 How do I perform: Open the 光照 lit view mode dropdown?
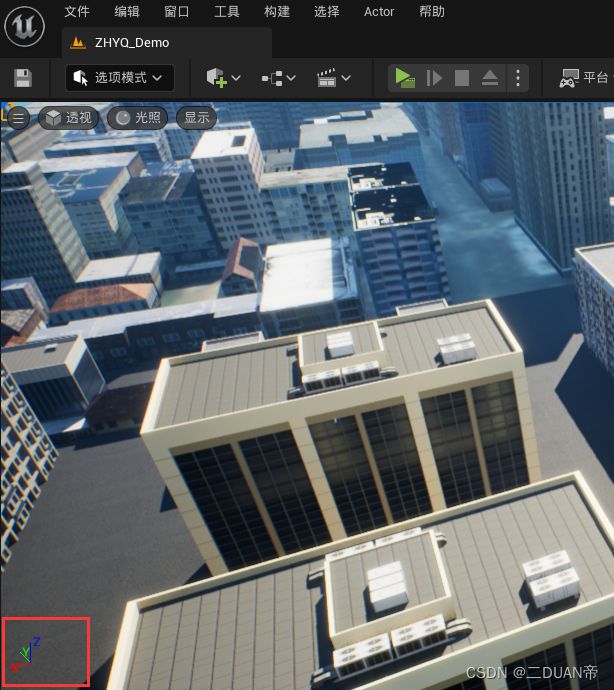point(137,118)
